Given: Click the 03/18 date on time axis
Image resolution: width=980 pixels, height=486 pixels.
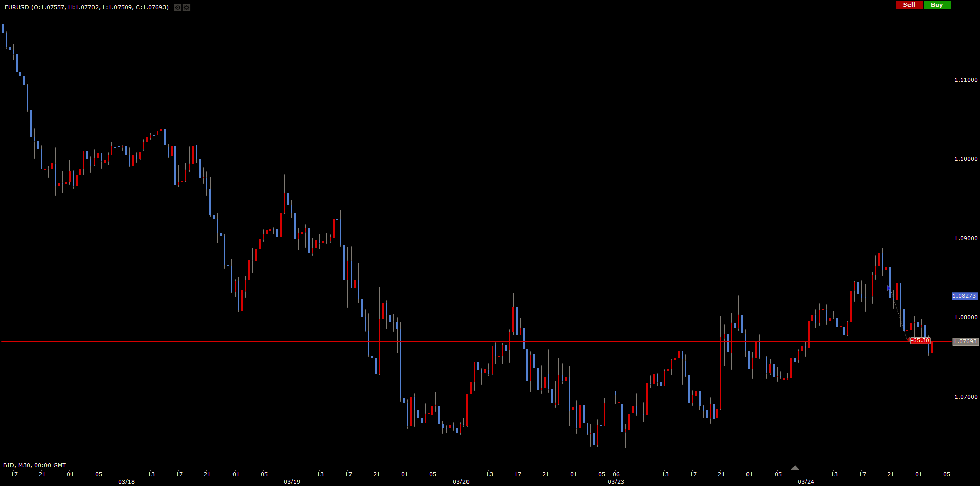Looking at the screenshot, I should (x=126, y=482).
